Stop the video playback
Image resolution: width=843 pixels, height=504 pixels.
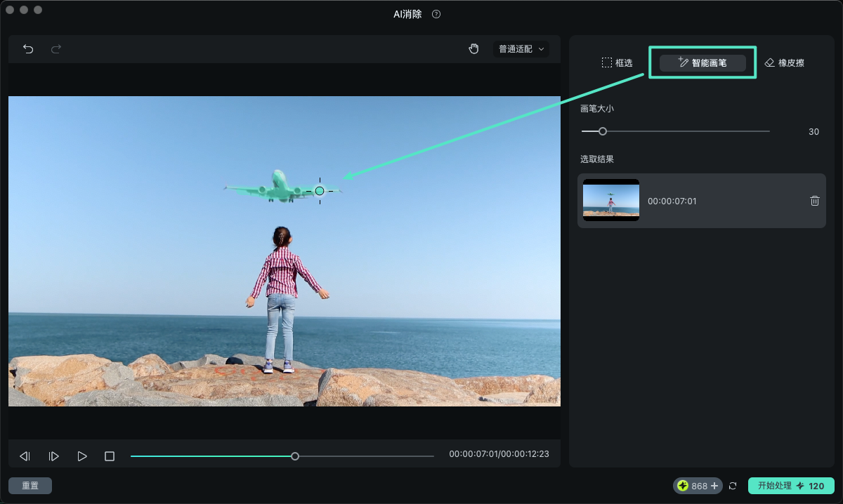(x=110, y=456)
